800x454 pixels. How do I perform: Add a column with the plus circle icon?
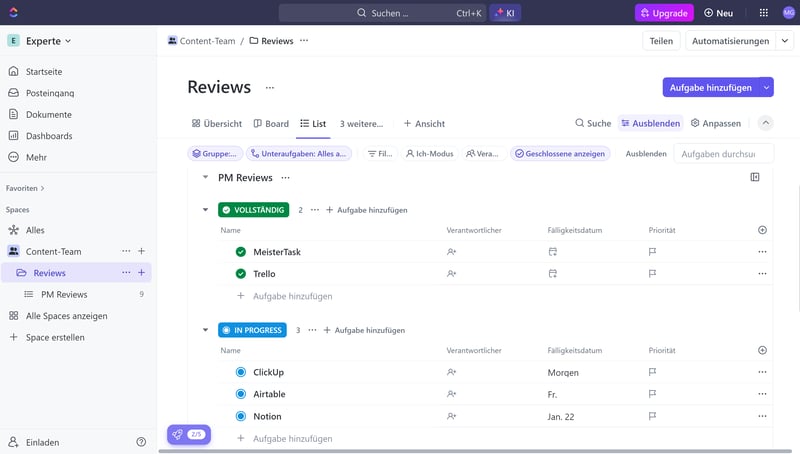tap(762, 230)
